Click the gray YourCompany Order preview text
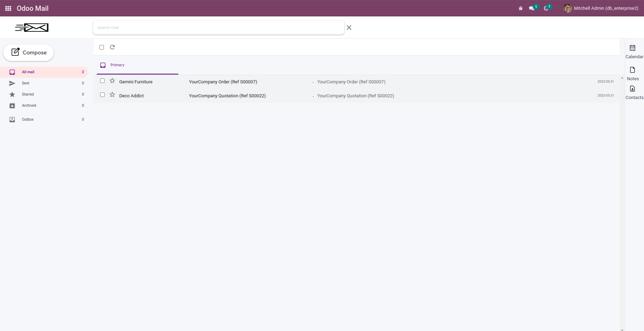The image size is (644, 331). click(x=351, y=82)
